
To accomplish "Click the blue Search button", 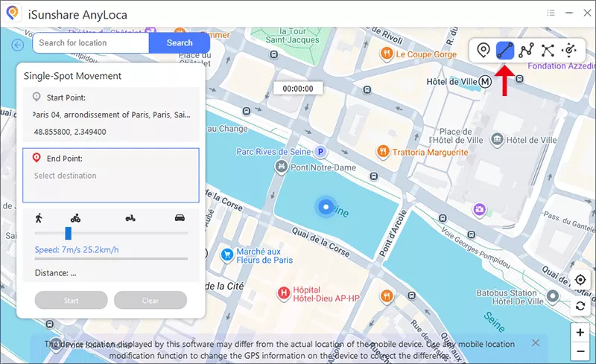I will (180, 43).
